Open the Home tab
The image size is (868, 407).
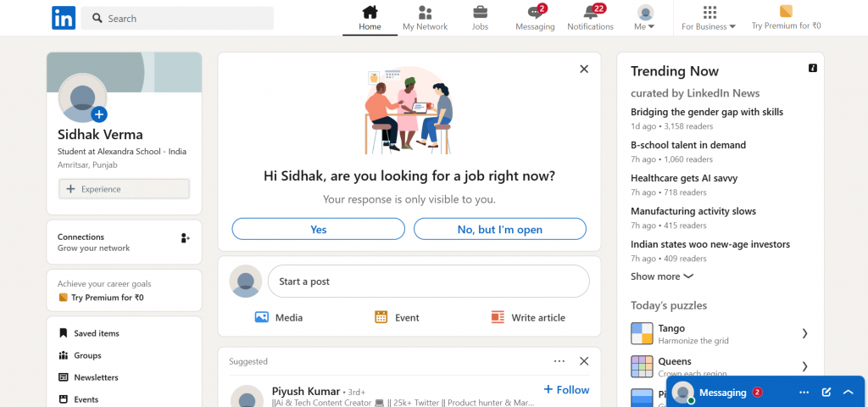[x=370, y=19]
